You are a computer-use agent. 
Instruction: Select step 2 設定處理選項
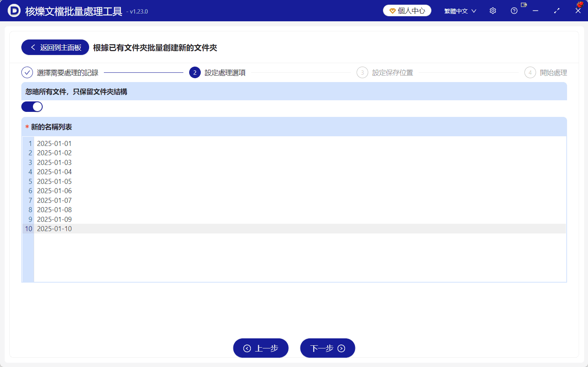(217, 72)
